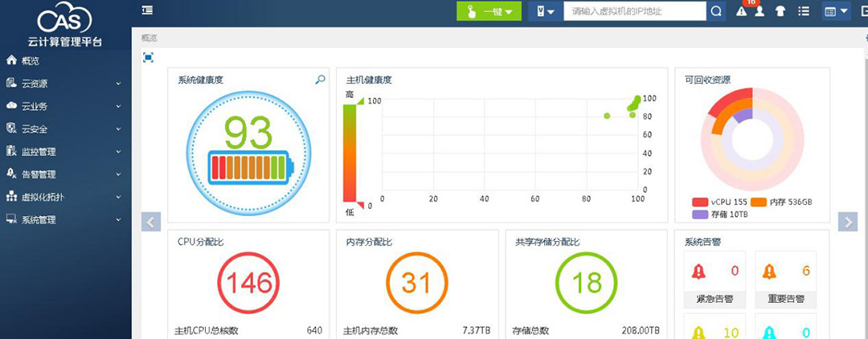Click the user profile icon
868x339 pixels.
759,11
